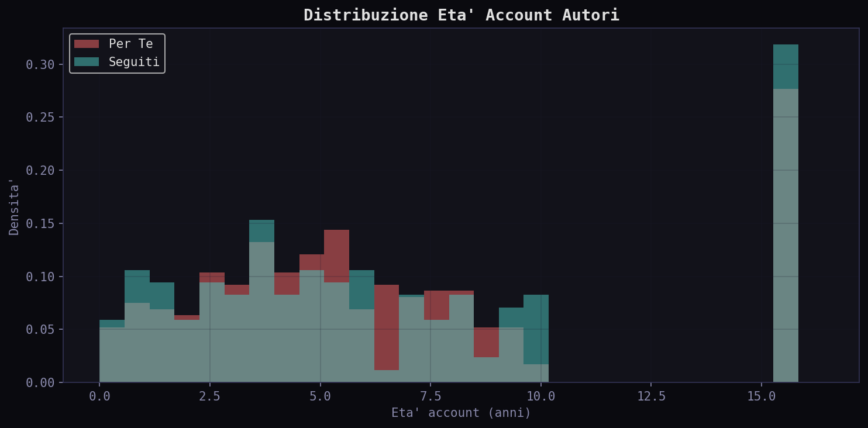Viewport: 868px width, 428px height.
Task: Click the chart title 'Distribuzione Eta' Account Autori'
Action: [x=461, y=15]
